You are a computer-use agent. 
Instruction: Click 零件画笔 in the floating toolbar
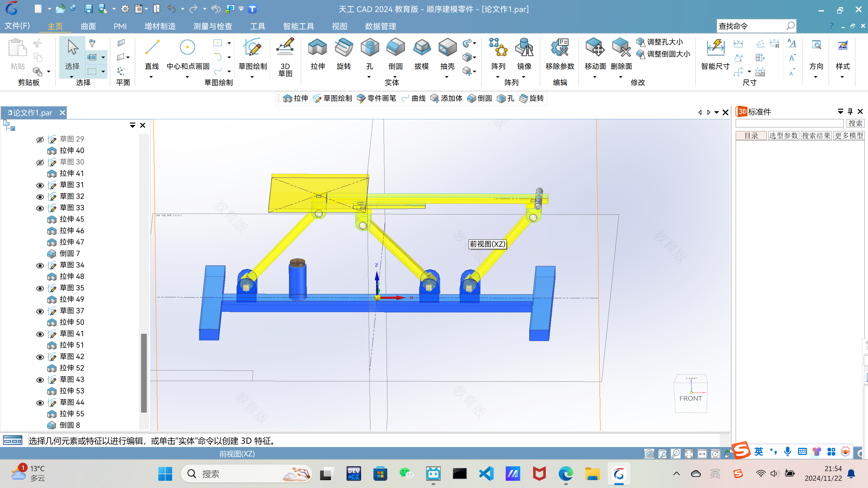pos(376,98)
